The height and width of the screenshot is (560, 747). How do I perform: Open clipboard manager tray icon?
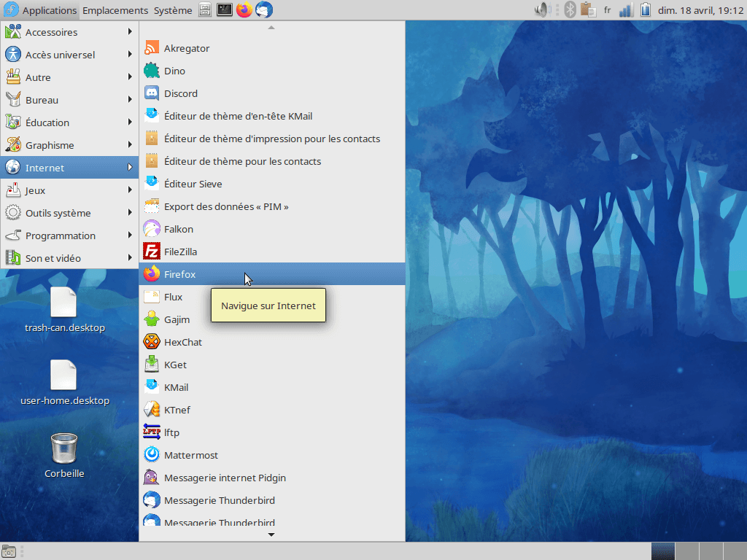pyautogui.click(x=589, y=10)
